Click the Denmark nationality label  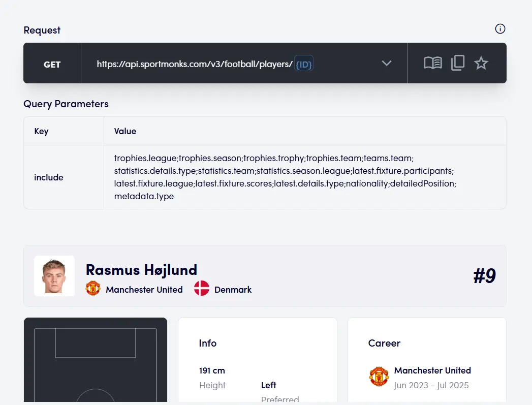click(x=233, y=290)
